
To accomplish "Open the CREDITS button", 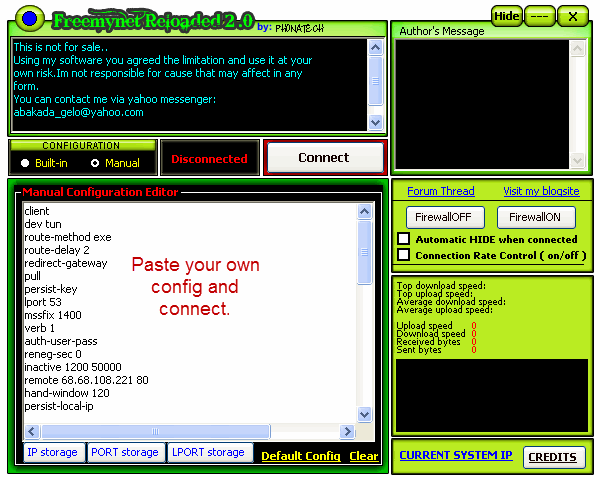I will point(553,457).
